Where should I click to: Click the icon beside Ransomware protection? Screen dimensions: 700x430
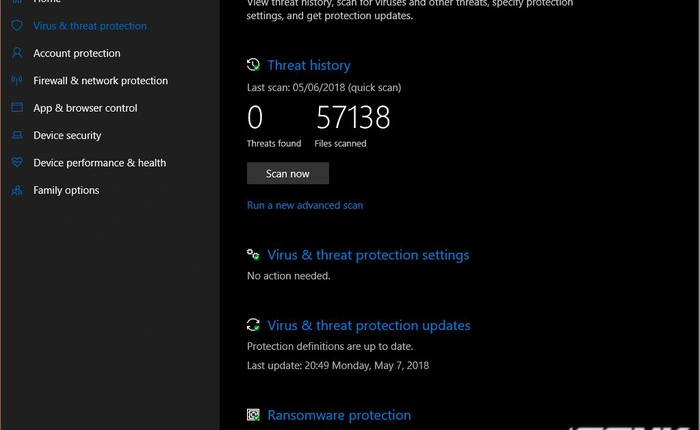253,415
